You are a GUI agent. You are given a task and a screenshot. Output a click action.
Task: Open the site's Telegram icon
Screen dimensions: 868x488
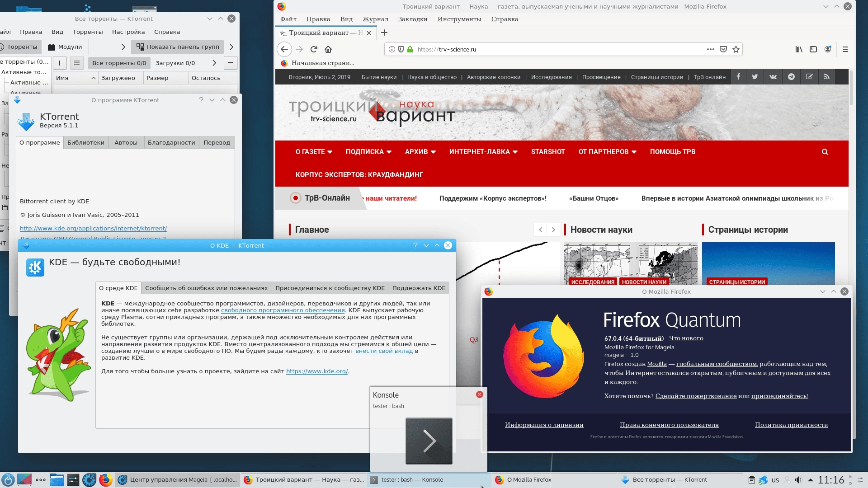pyautogui.click(x=791, y=77)
